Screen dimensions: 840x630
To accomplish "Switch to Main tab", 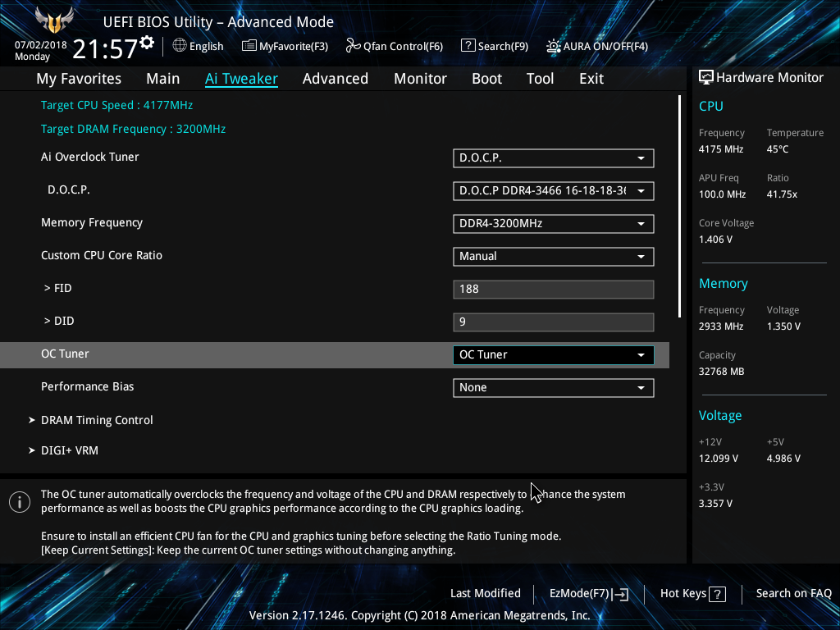I will pyautogui.click(x=163, y=79).
